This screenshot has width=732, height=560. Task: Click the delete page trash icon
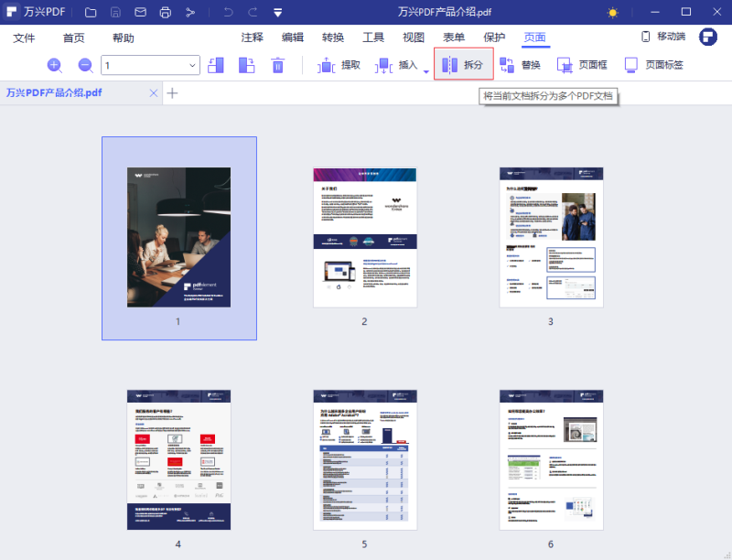[278, 65]
